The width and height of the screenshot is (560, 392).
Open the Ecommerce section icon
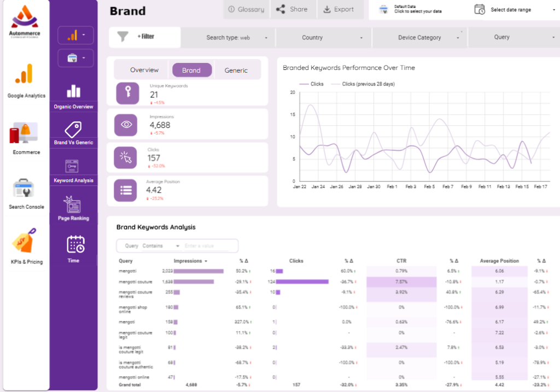click(x=24, y=133)
